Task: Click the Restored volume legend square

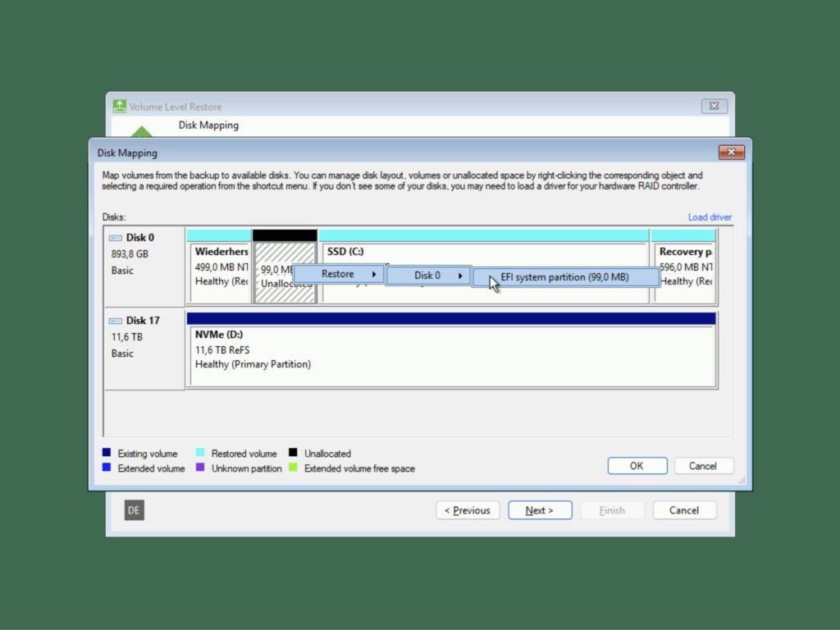Action: pos(199,453)
